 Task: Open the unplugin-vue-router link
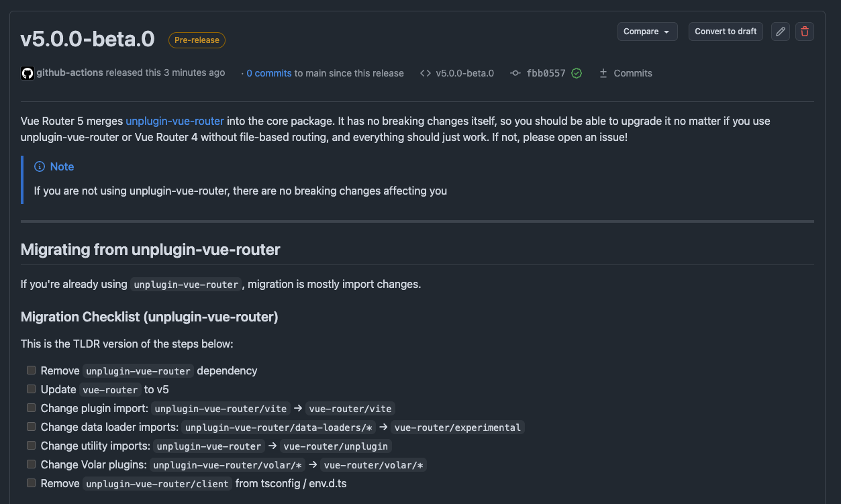click(175, 121)
